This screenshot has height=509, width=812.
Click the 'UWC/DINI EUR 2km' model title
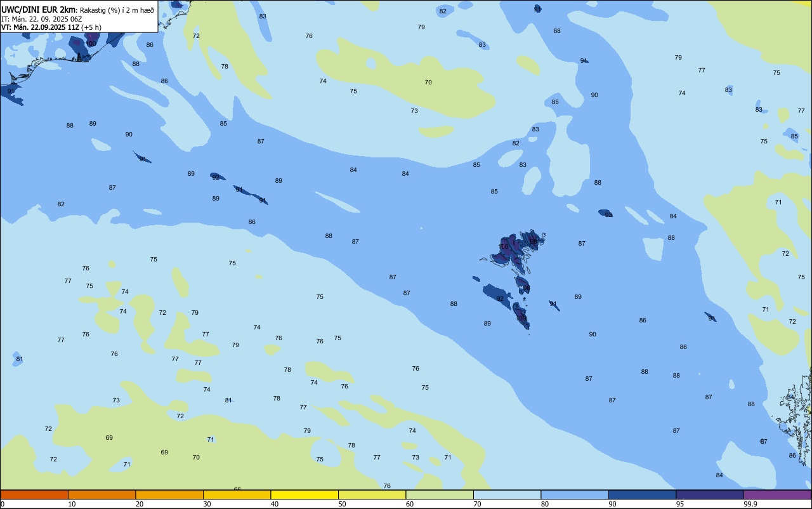pyautogui.click(x=39, y=10)
